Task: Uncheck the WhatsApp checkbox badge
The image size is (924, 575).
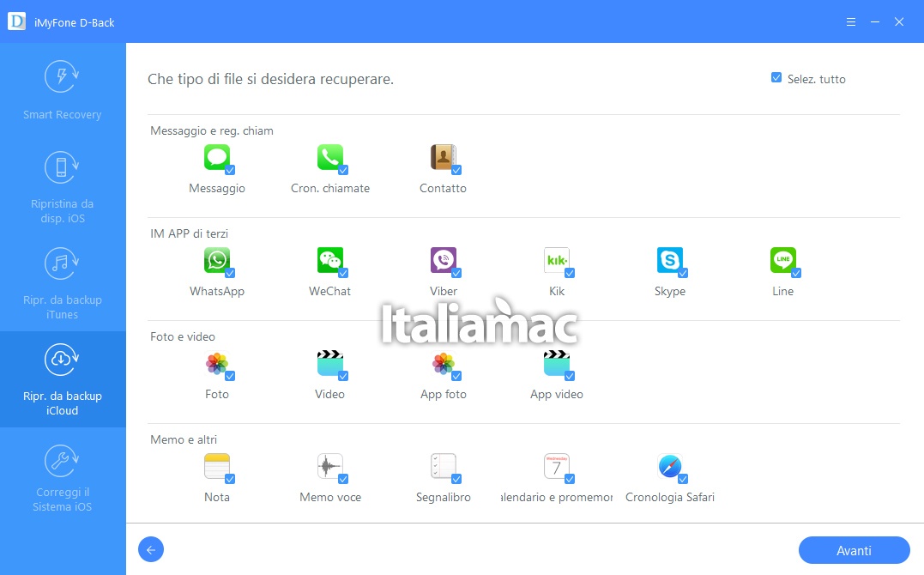Action: pos(231,273)
